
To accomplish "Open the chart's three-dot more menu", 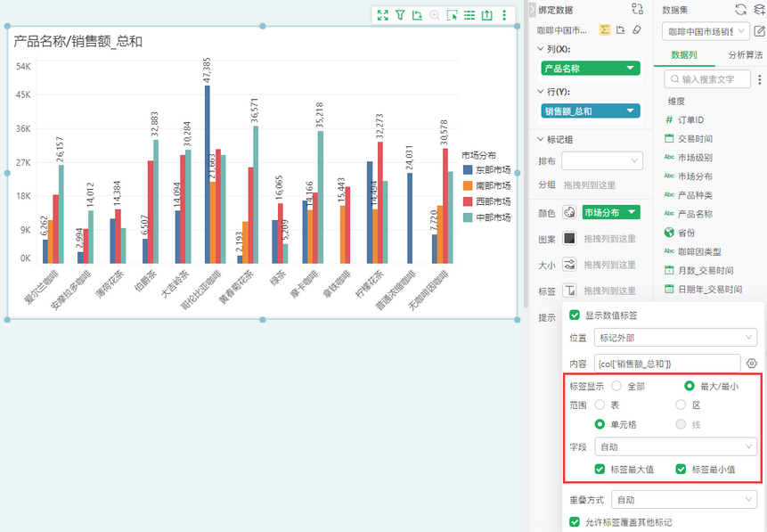I will point(504,15).
